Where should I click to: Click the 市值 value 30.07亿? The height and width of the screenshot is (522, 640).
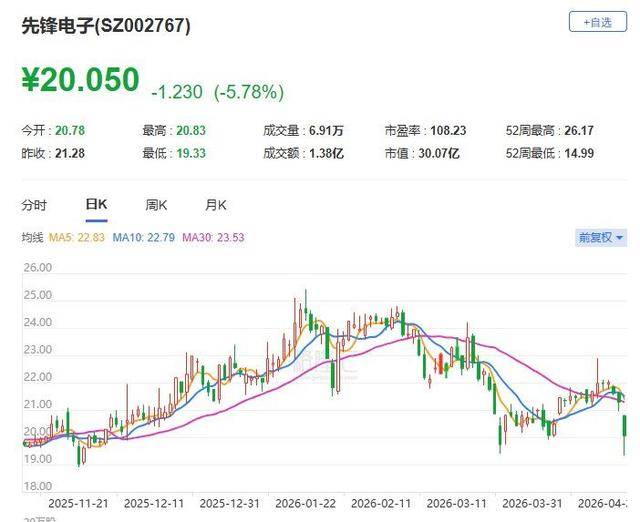pos(439,153)
